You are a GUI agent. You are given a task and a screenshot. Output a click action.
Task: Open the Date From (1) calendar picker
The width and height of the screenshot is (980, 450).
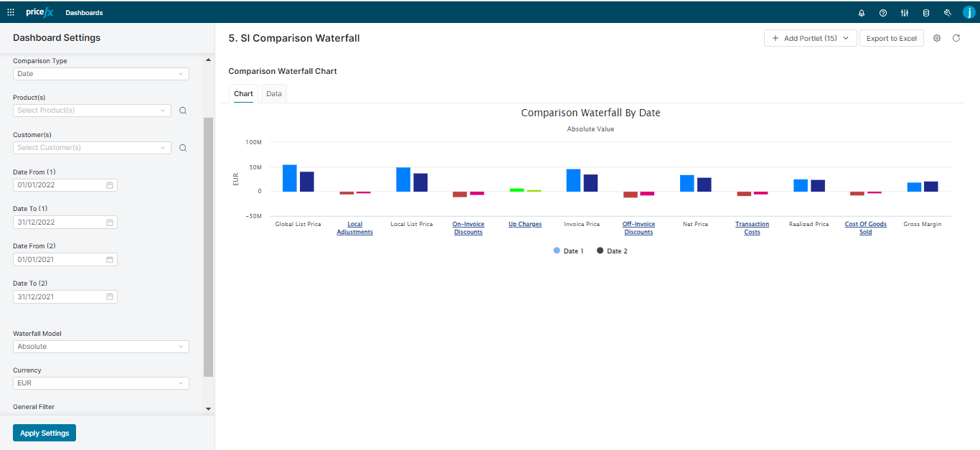pyautogui.click(x=110, y=184)
